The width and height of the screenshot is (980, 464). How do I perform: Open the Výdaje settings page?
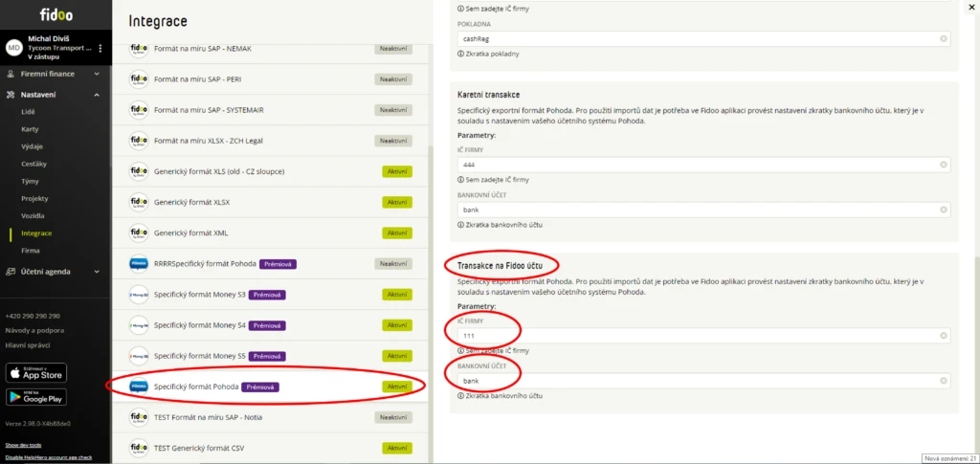[32, 146]
